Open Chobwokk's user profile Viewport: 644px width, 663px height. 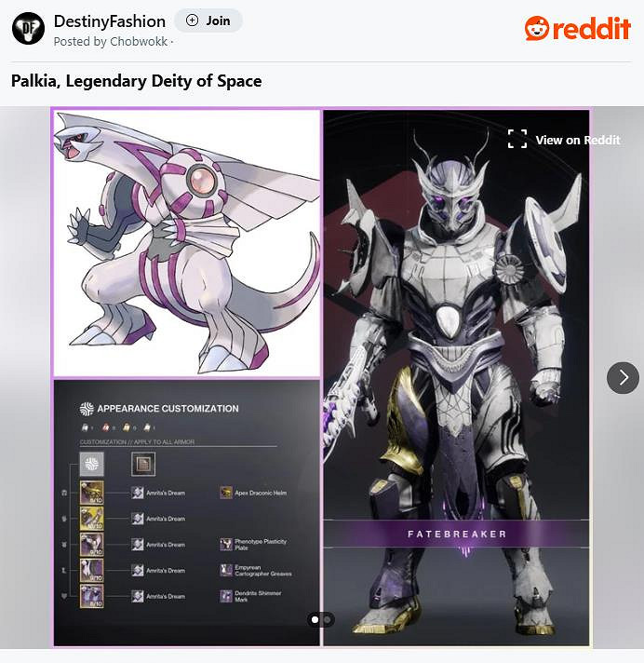(139, 41)
